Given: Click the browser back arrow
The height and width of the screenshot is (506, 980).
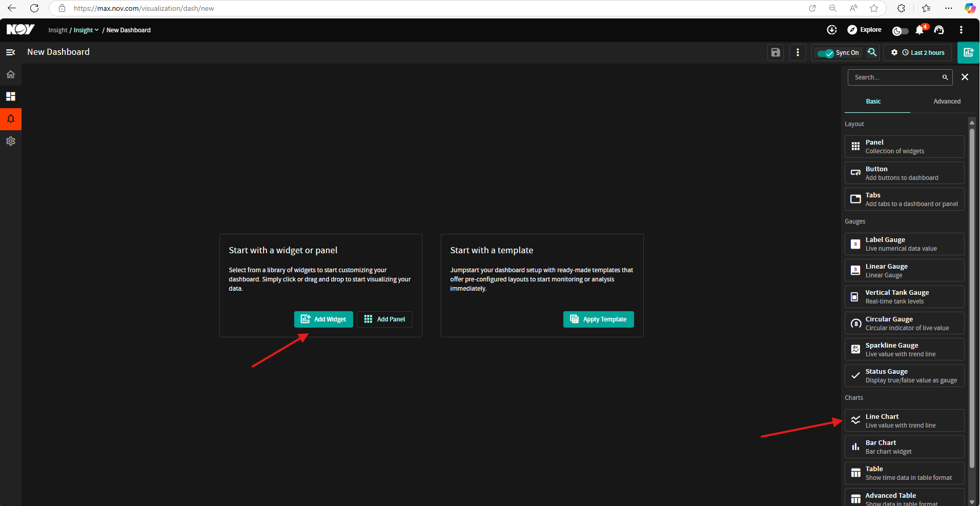Looking at the screenshot, I should pos(12,8).
